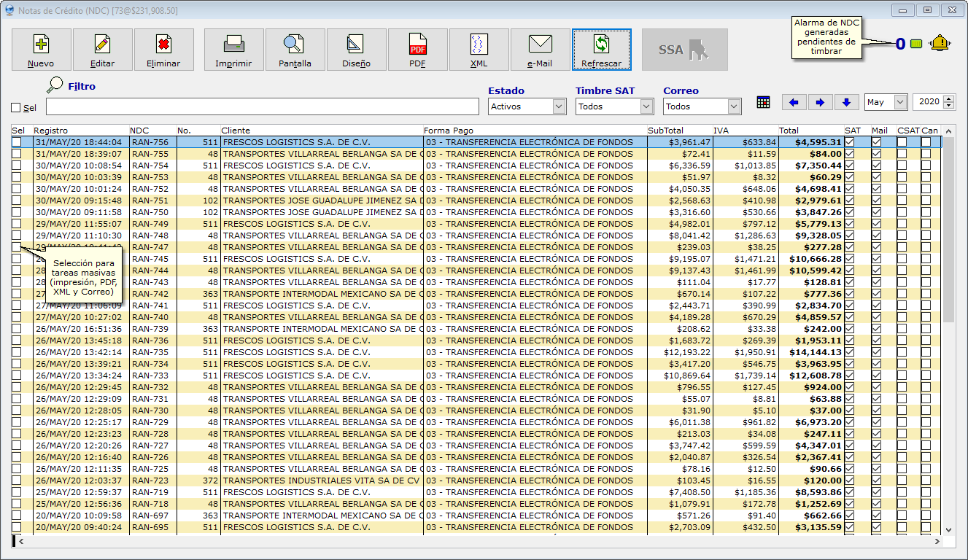This screenshot has width=968, height=560.
Task: Toggle the Can checkbox for RAN-755
Action: pyautogui.click(x=926, y=154)
